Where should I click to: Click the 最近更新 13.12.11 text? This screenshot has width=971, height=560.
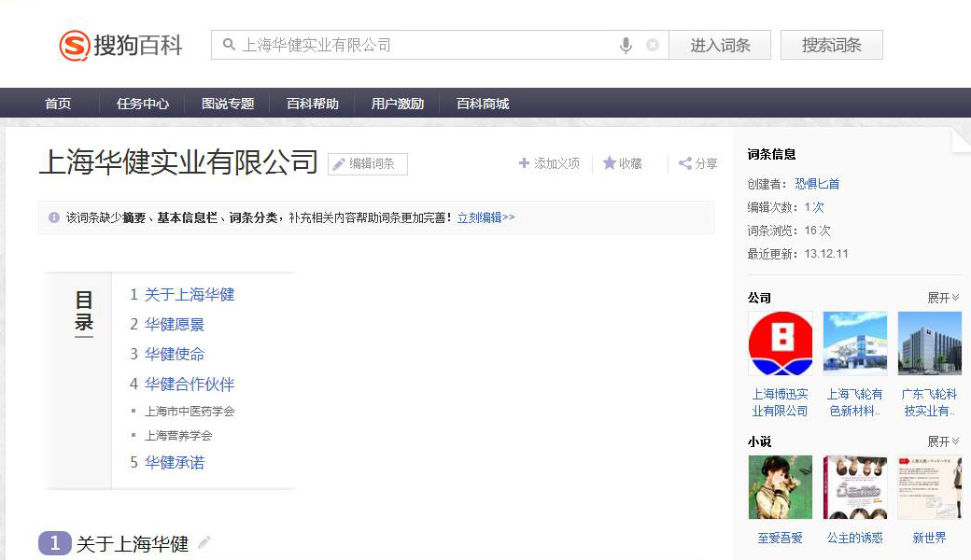797,254
